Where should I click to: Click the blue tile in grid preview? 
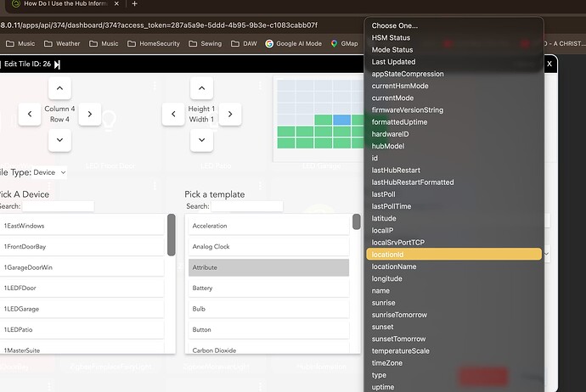(x=341, y=120)
